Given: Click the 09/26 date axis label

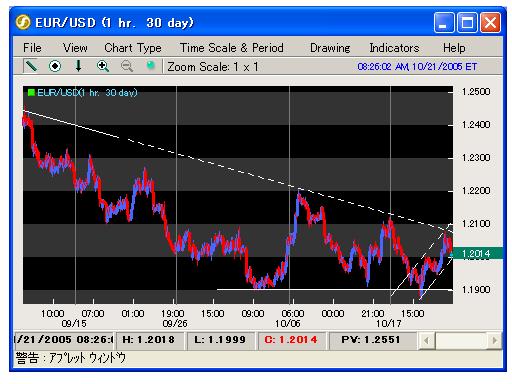Looking at the screenshot, I should 175,323.
